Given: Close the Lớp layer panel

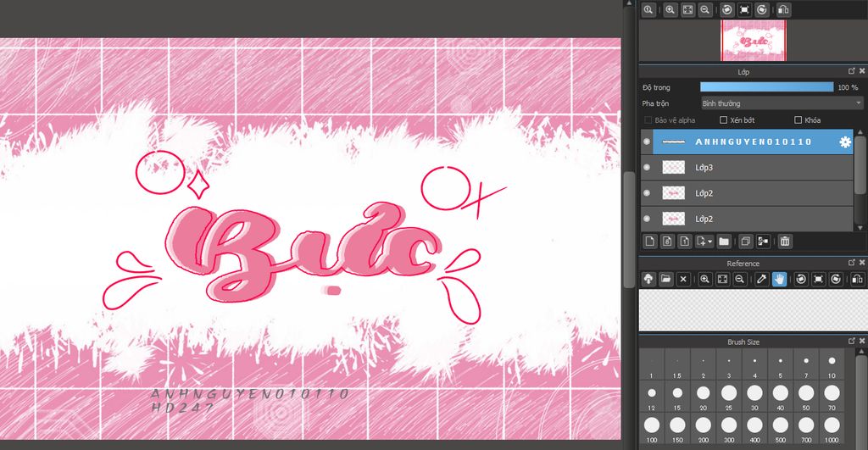Looking at the screenshot, I should point(862,71).
